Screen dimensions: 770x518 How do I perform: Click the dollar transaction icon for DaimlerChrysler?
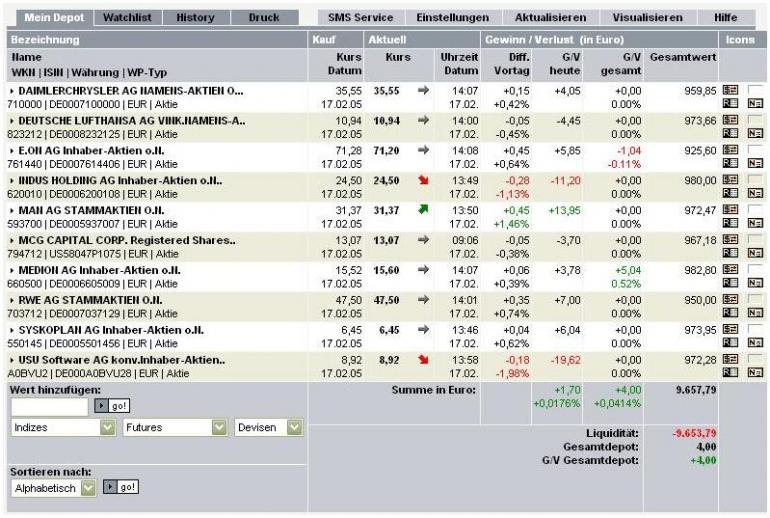730,90
